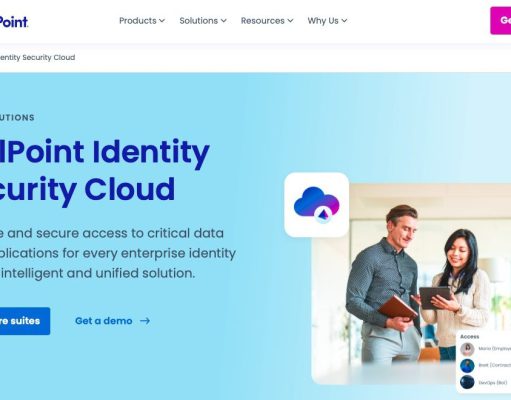
Task: Click the Identity Security Cloud breadcrumb
Action: (37, 57)
